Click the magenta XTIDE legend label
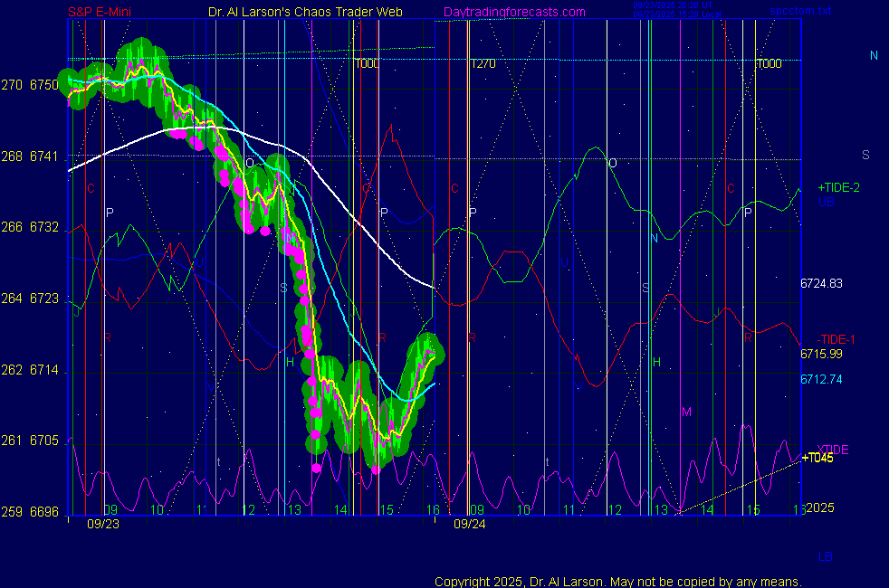The height and width of the screenshot is (588, 889). (x=834, y=450)
